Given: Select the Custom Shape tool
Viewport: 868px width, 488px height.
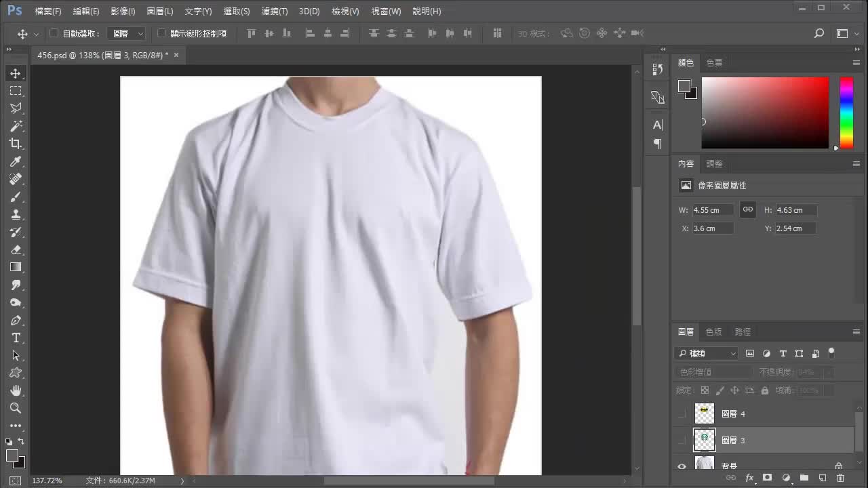Looking at the screenshot, I should [16, 373].
